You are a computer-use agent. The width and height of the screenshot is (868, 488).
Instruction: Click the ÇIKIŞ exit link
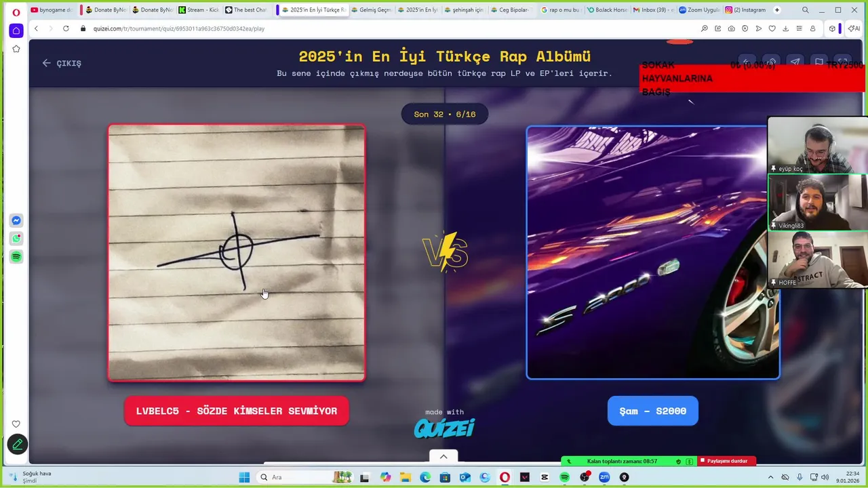click(x=62, y=63)
